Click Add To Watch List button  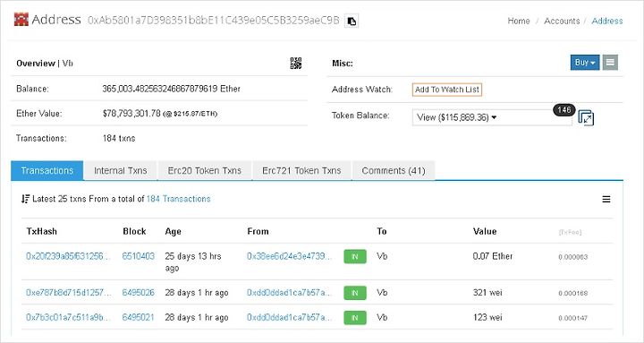tap(447, 90)
